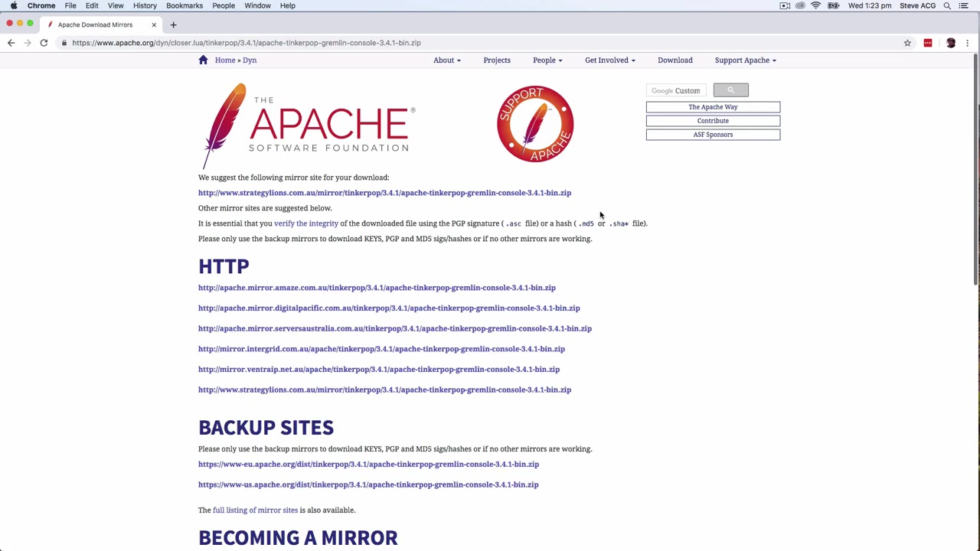The height and width of the screenshot is (551, 980).
Task: Expand the Get Involved dropdown
Action: click(x=610, y=60)
